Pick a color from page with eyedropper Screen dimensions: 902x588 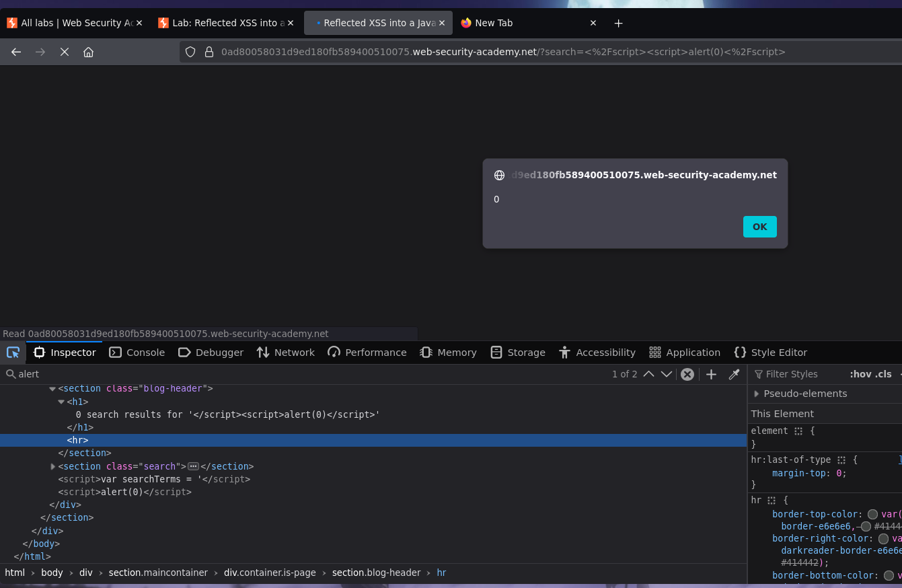click(x=734, y=374)
